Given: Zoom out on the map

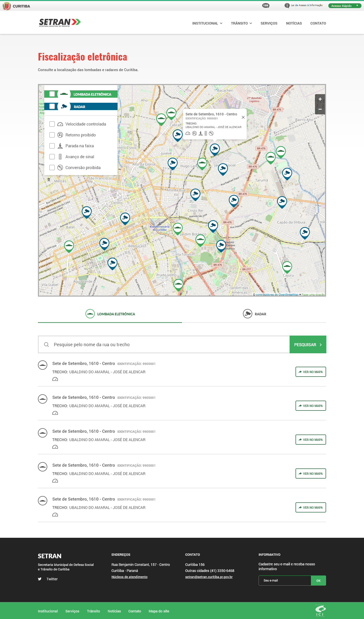Looking at the screenshot, I should pos(320,109).
